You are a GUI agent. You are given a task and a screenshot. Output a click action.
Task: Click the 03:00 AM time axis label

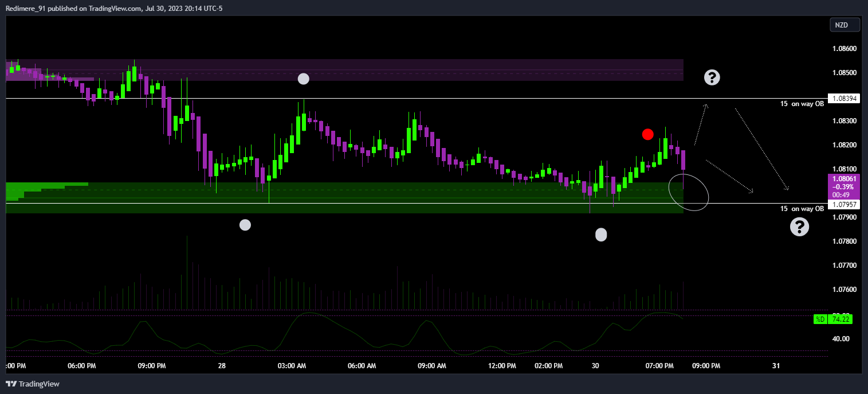tap(291, 366)
